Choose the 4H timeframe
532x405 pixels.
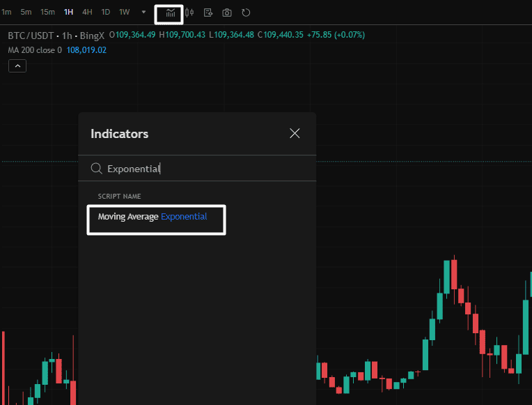(87, 12)
